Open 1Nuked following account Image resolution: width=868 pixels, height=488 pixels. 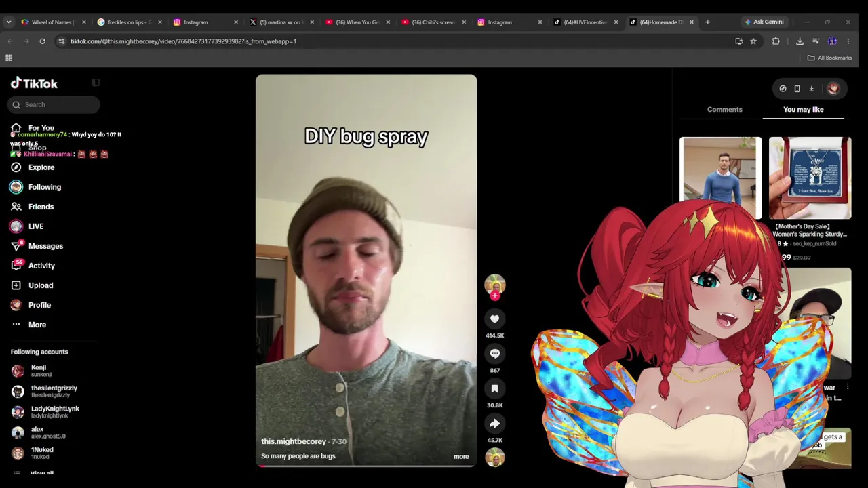pyautogui.click(x=42, y=452)
